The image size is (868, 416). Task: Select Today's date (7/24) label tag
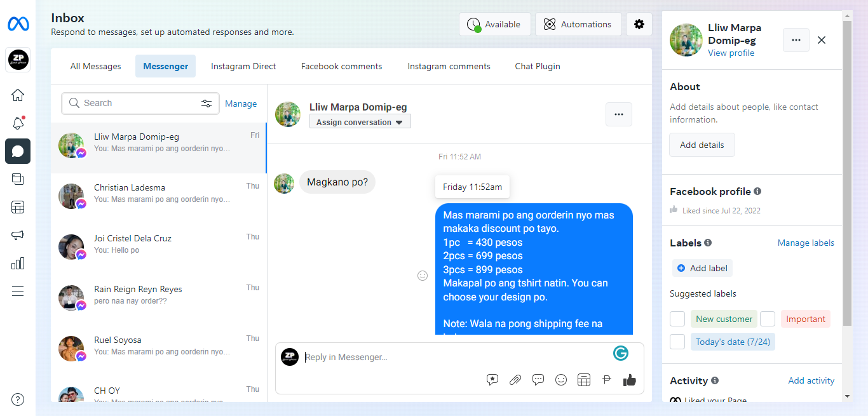coord(733,342)
